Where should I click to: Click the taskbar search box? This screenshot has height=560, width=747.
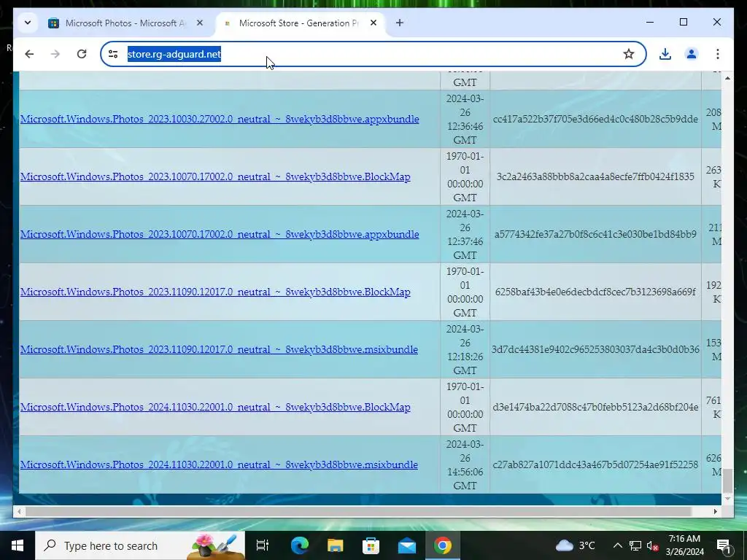tap(140, 545)
